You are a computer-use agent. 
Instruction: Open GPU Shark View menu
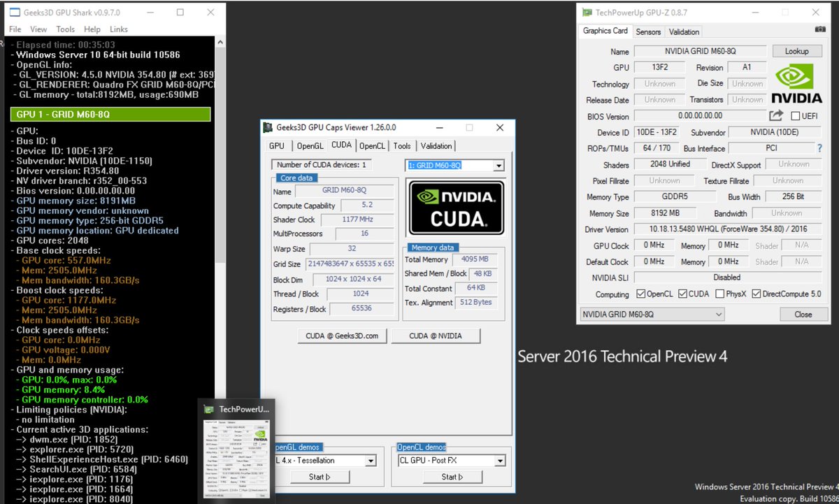click(x=38, y=29)
